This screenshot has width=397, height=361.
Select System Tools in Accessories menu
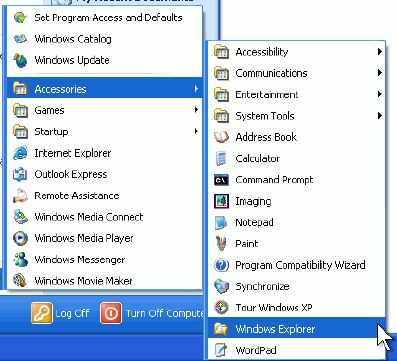(297, 116)
